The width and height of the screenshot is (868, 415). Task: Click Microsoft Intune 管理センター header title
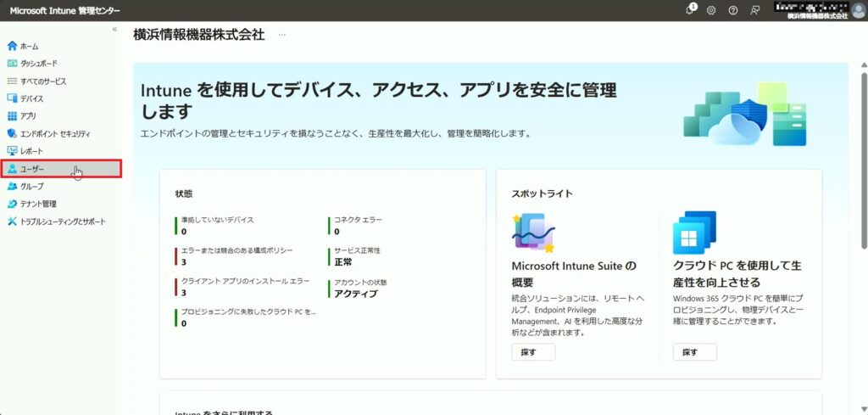[x=64, y=10]
